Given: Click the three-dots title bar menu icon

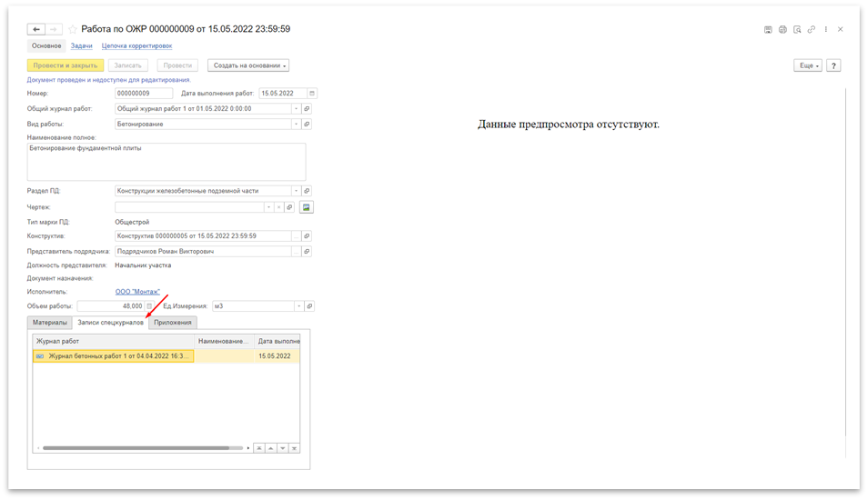Looking at the screenshot, I should pyautogui.click(x=826, y=29).
